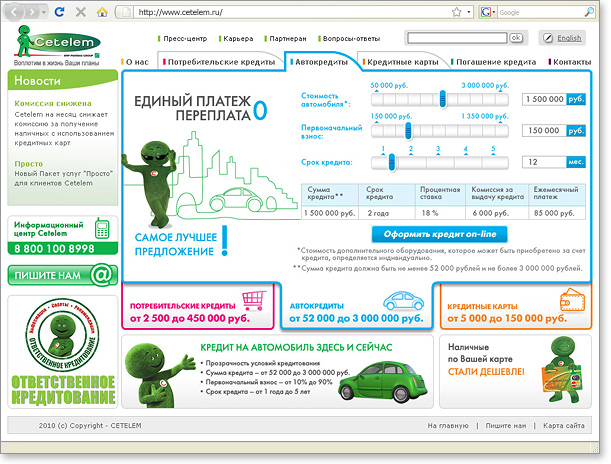Switch site language to English
The height and width of the screenshot is (464, 611).
pyautogui.click(x=569, y=38)
